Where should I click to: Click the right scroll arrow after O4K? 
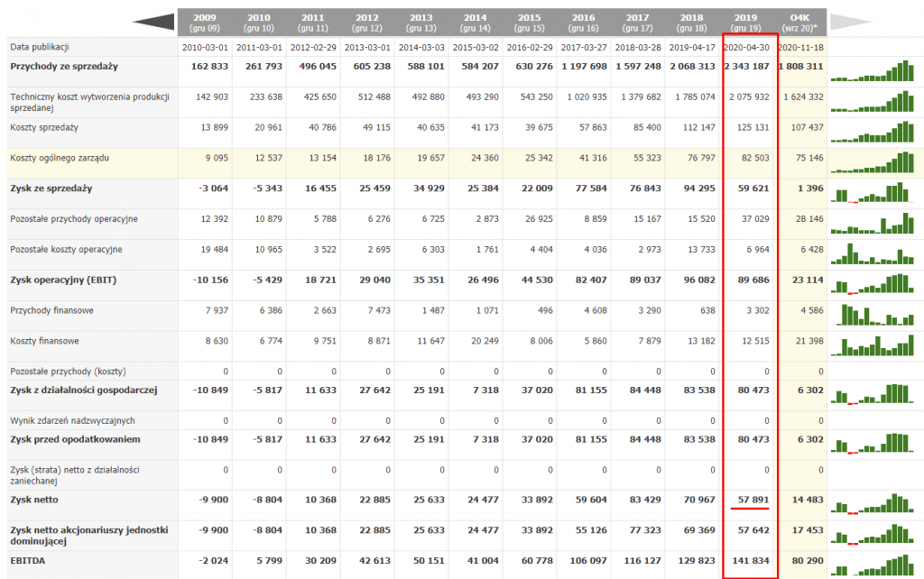point(853,22)
